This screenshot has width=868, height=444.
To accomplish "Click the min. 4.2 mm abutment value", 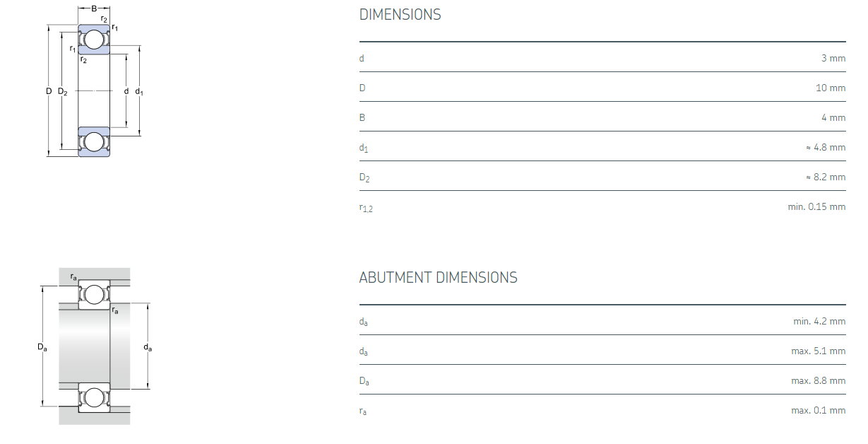I will click(x=819, y=321).
